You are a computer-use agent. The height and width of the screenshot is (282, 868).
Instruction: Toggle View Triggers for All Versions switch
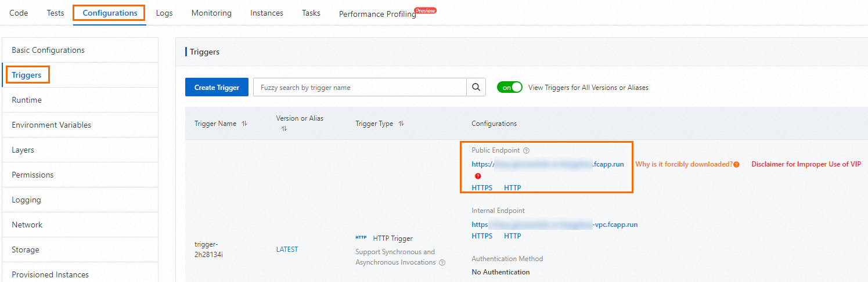509,88
